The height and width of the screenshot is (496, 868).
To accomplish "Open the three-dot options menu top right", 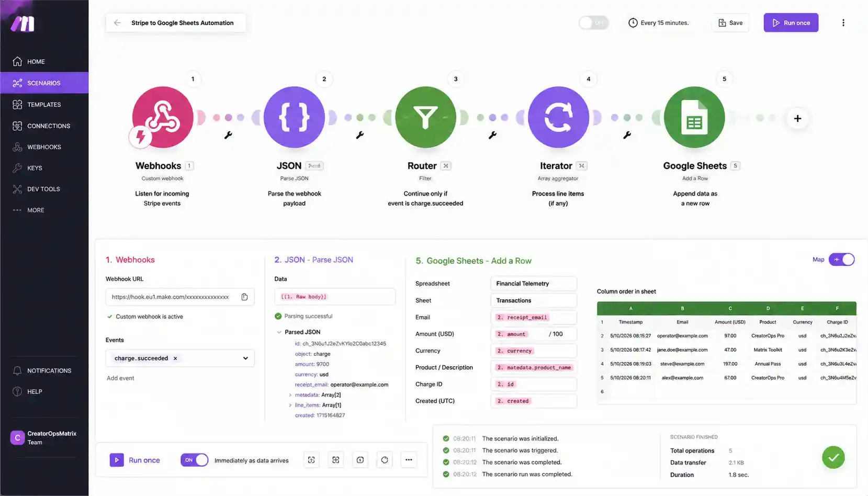I will (843, 23).
